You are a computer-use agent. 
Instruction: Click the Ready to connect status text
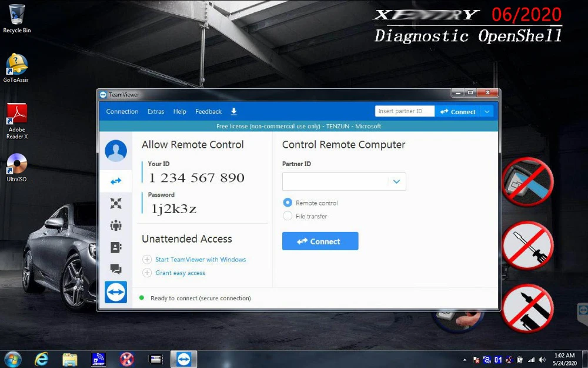201,298
